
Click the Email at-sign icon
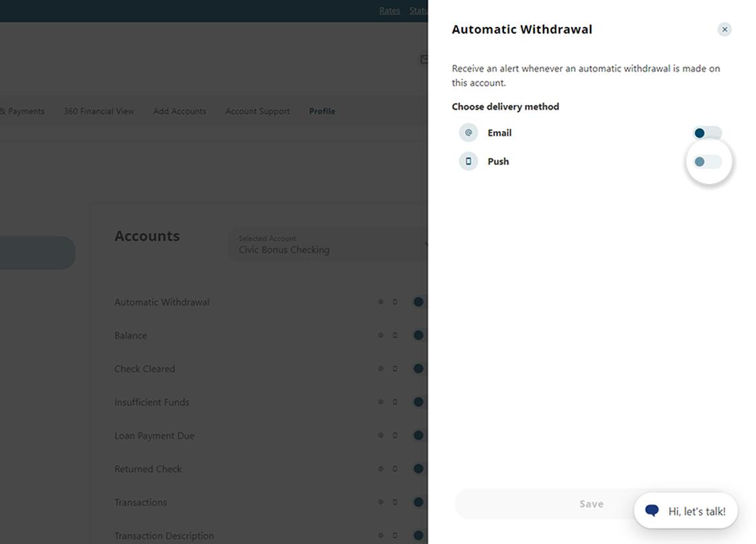point(468,132)
